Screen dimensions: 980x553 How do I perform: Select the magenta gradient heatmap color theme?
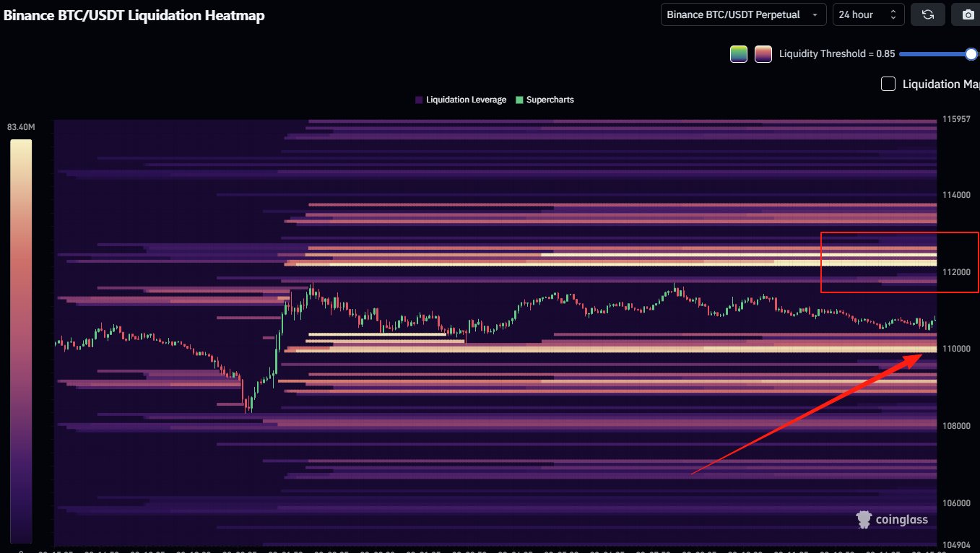pyautogui.click(x=763, y=53)
